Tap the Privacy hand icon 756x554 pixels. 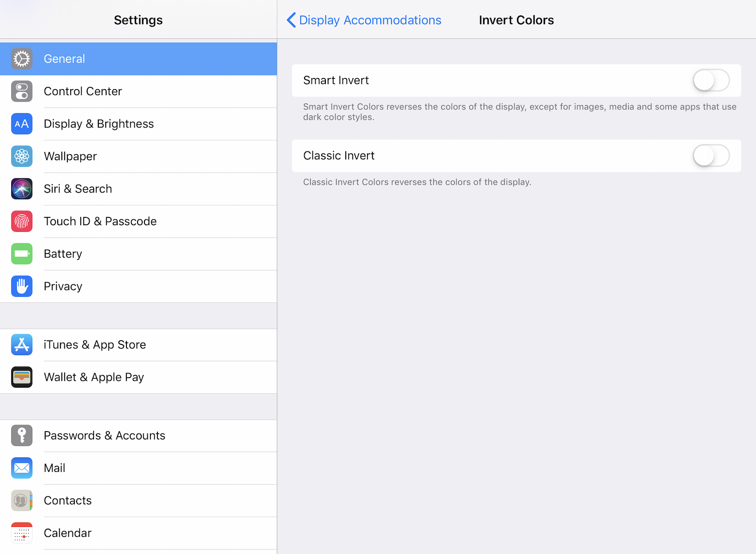pyautogui.click(x=22, y=286)
